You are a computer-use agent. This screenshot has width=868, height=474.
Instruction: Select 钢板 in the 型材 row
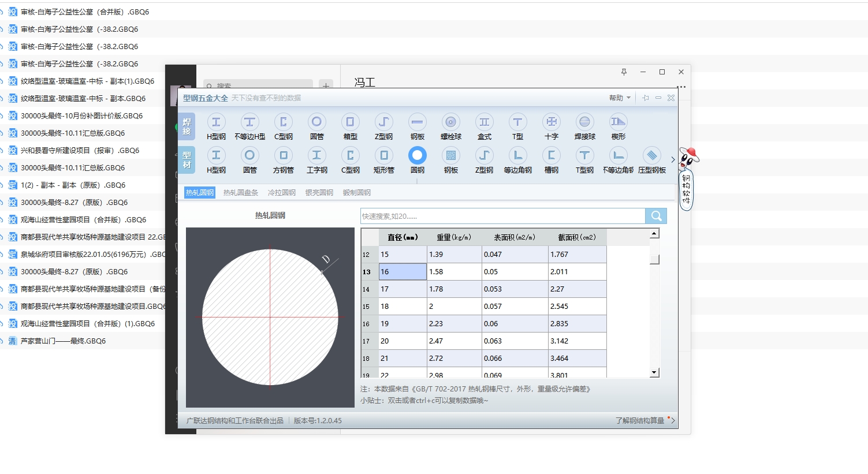(x=450, y=161)
